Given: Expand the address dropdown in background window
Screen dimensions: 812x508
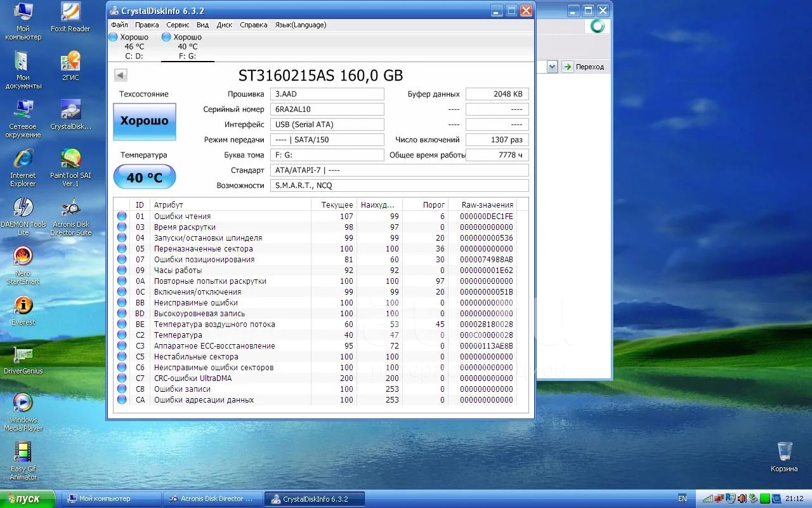Looking at the screenshot, I should tap(552, 67).
